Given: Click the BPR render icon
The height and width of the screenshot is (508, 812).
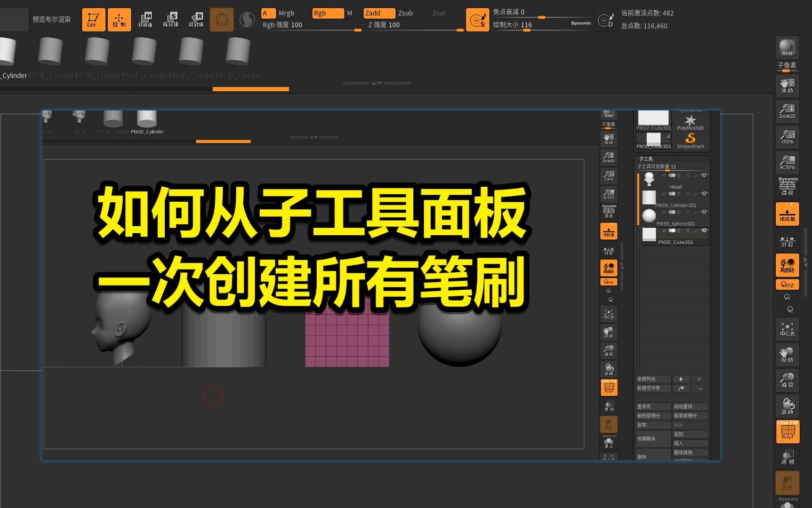Looking at the screenshot, I should pyautogui.click(x=787, y=47).
